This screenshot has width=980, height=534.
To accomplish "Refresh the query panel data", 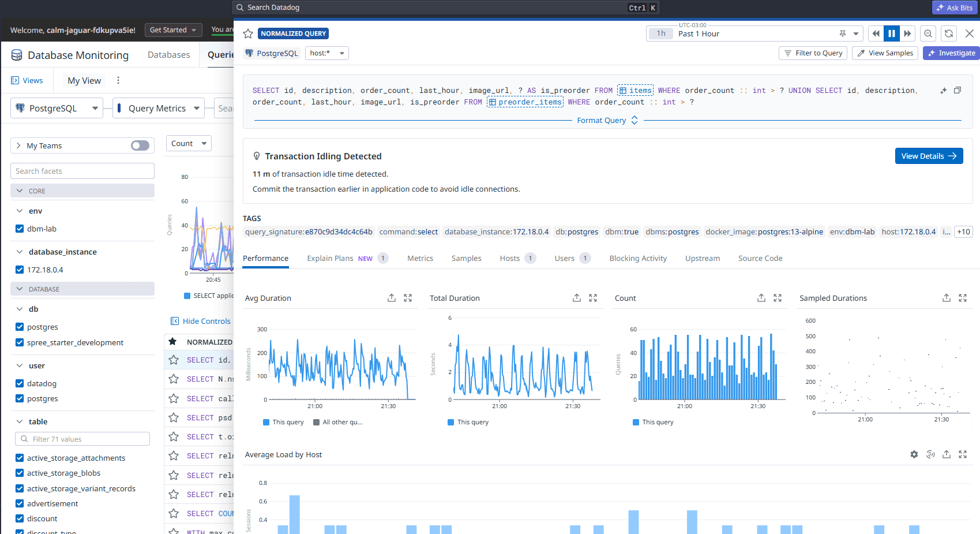I will (x=949, y=33).
